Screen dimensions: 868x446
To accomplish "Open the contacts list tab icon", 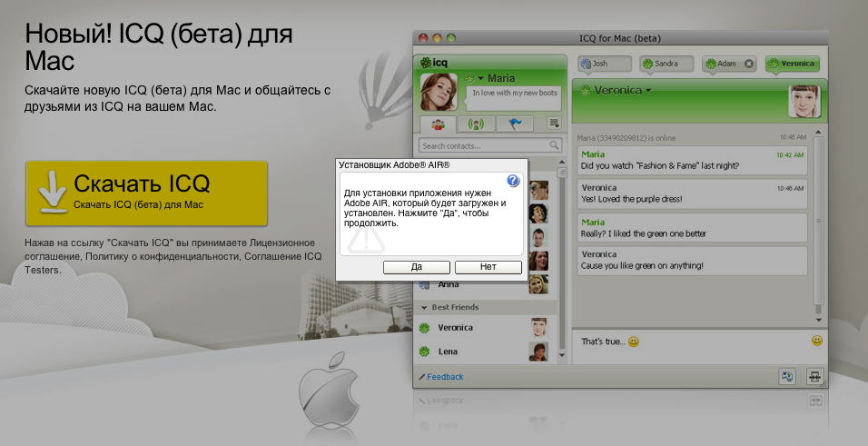I will 438,124.
